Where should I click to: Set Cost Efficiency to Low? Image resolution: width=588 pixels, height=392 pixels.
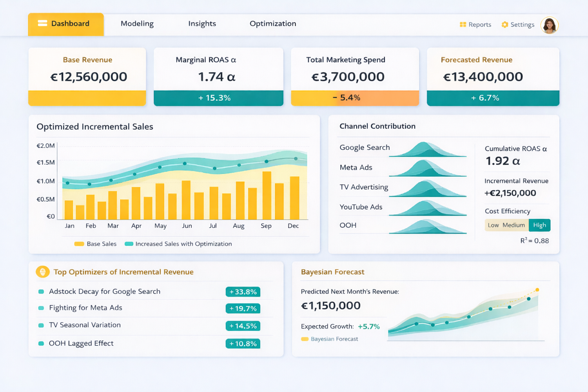coord(493,225)
